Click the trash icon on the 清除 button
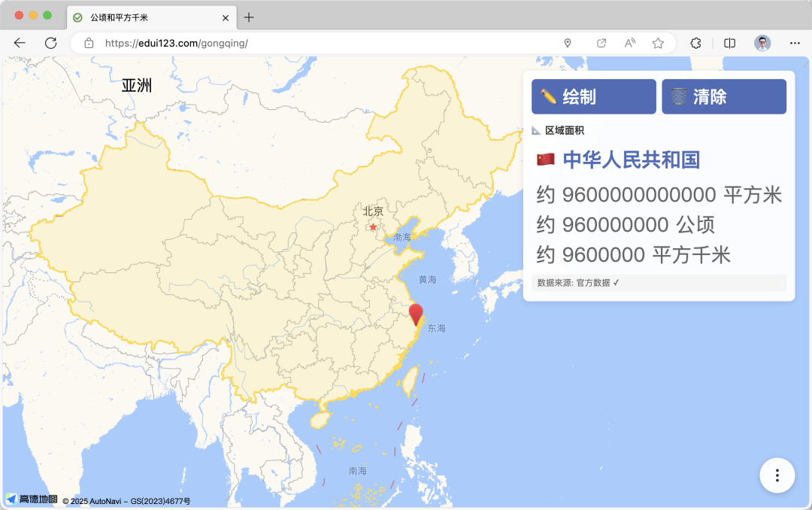 pos(677,96)
